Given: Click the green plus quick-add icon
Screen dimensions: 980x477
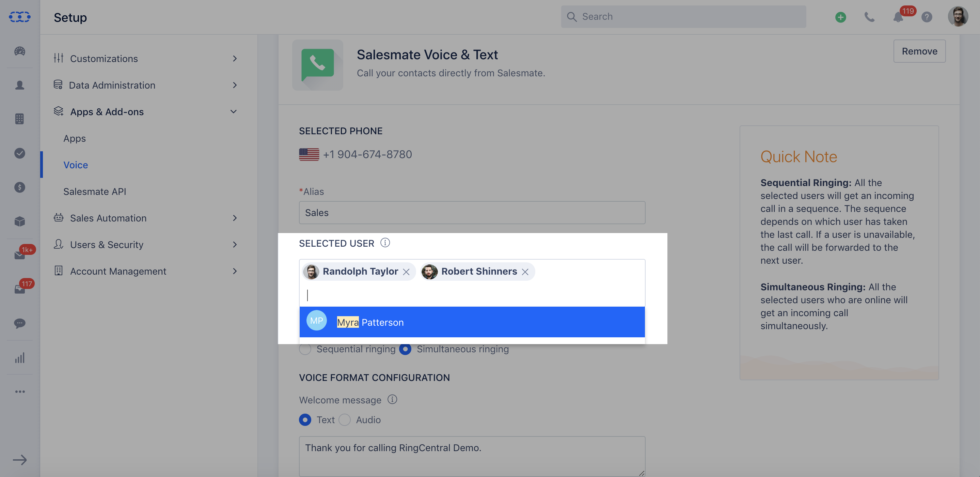Looking at the screenshot, I should (x=840, y=17).
